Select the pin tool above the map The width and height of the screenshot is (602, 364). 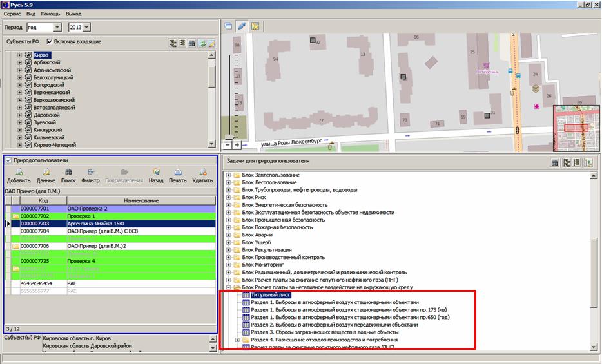[x=242, y=26]
